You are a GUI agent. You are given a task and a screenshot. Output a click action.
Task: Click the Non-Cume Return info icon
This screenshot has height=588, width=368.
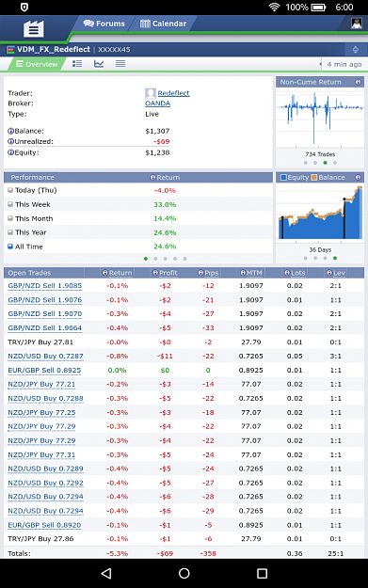click(x=358, y=82)
